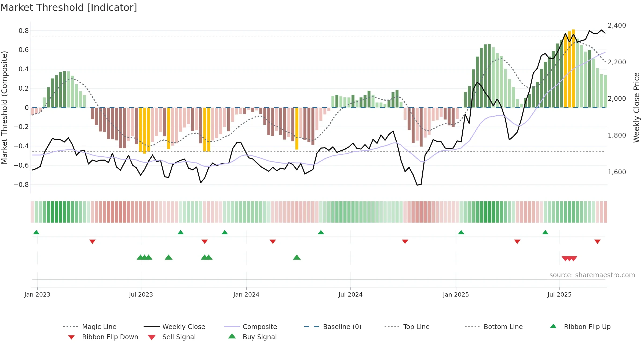644x362 pixels.
Task: Click the 2,400 right axis value
Action: point(617,25)
